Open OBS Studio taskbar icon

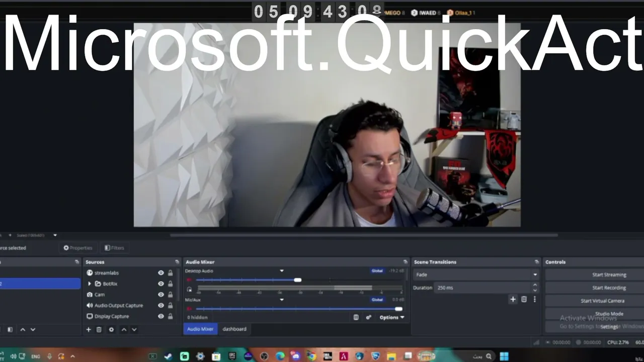(x=264, y=356)
